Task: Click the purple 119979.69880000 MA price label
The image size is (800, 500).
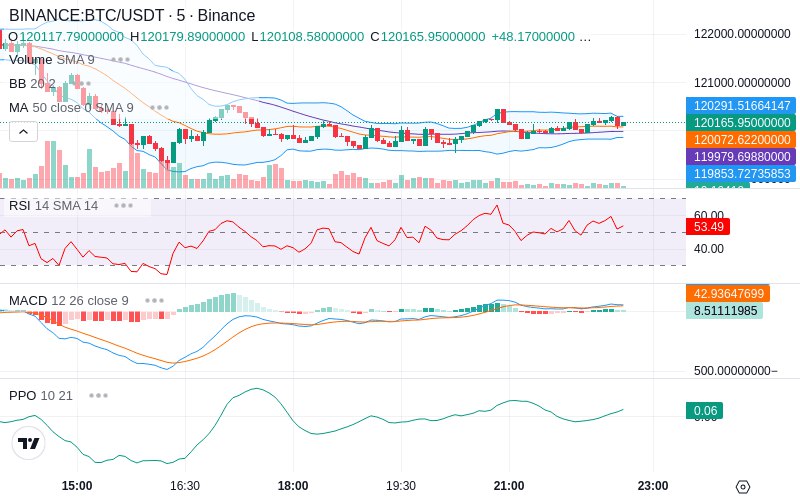Action: pos(742,156)
